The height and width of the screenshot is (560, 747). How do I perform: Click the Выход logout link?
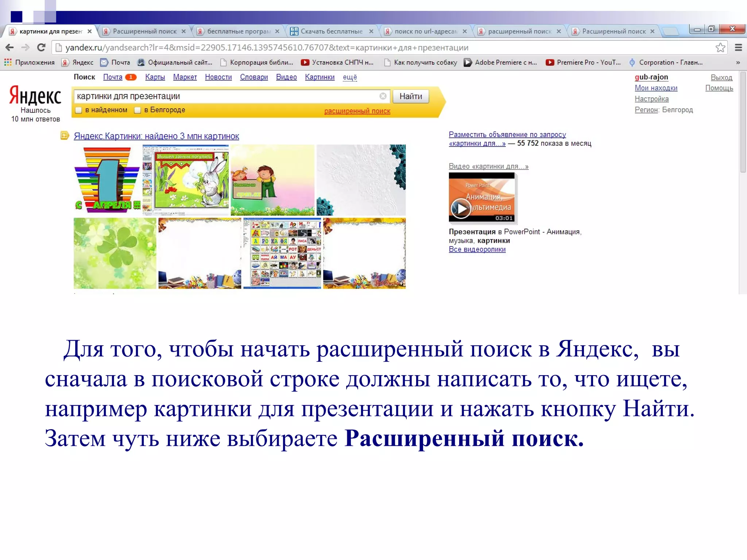721,77
